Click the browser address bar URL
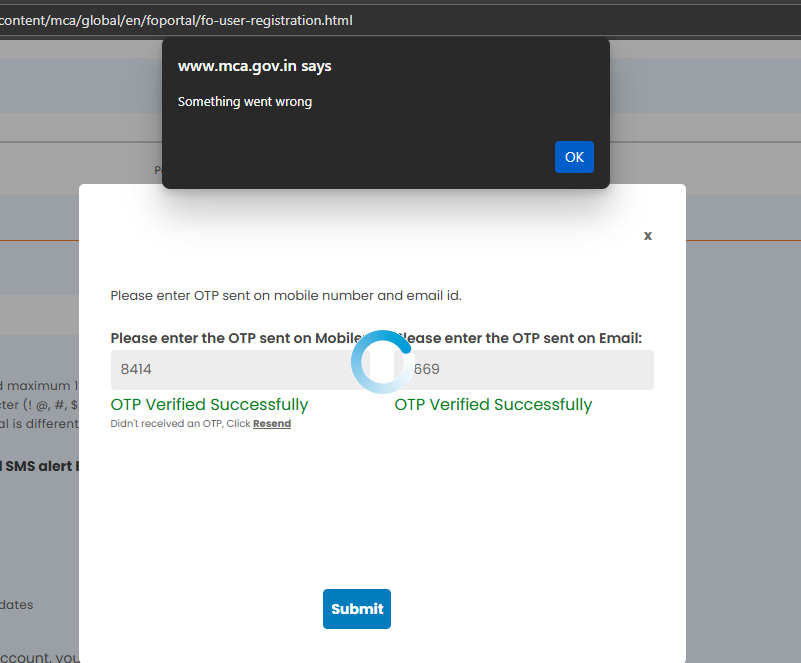The width and height of the screenshot is (801, 663). tap(176, 20)
